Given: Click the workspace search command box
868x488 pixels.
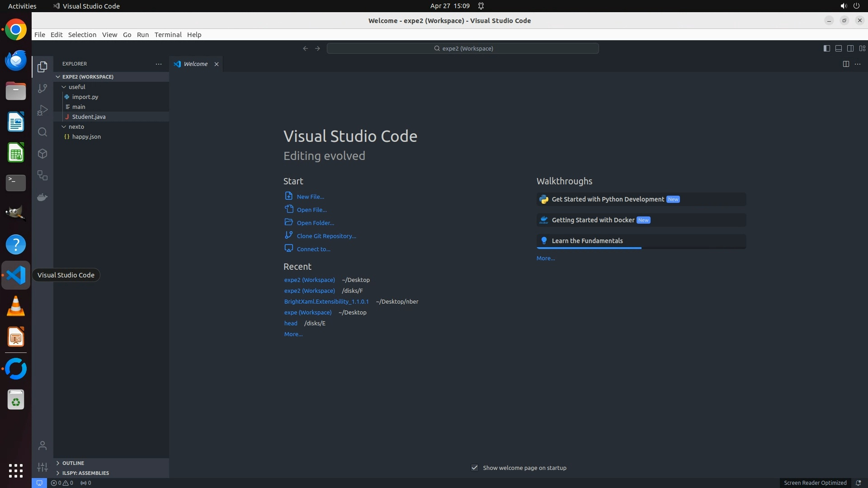Looking at the screenshot, I should point(463,48).
